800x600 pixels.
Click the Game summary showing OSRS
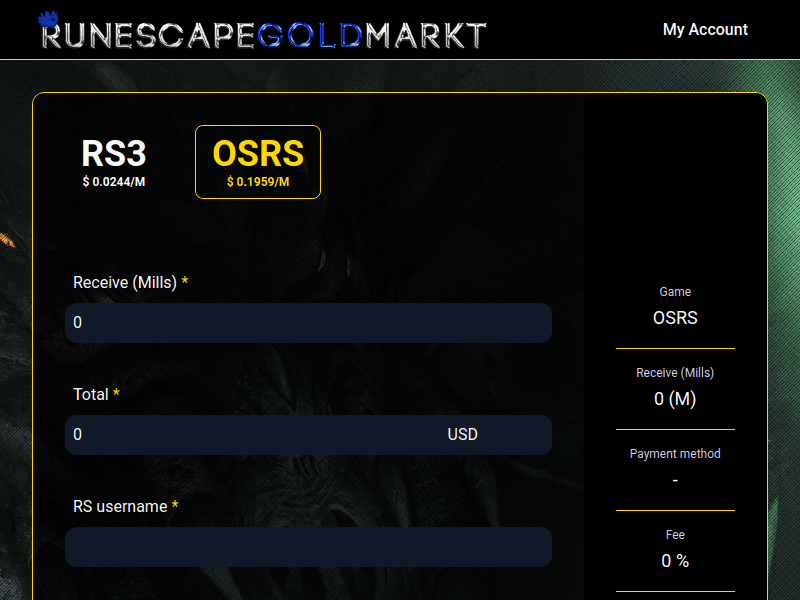[675, 317]
